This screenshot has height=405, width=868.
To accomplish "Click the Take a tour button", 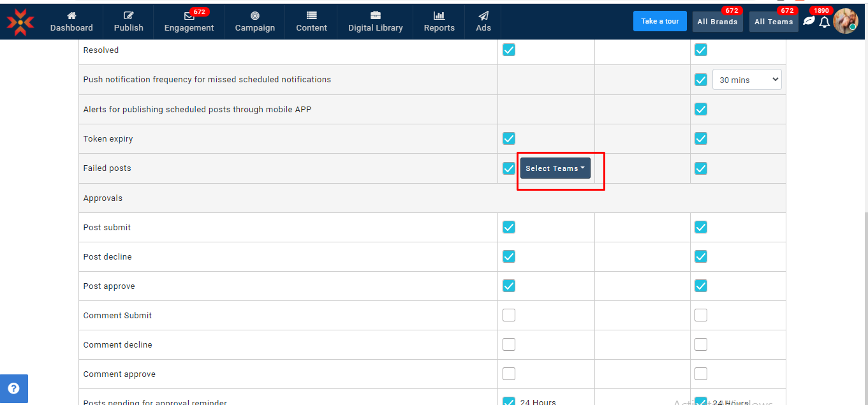I will click(659, 21).
